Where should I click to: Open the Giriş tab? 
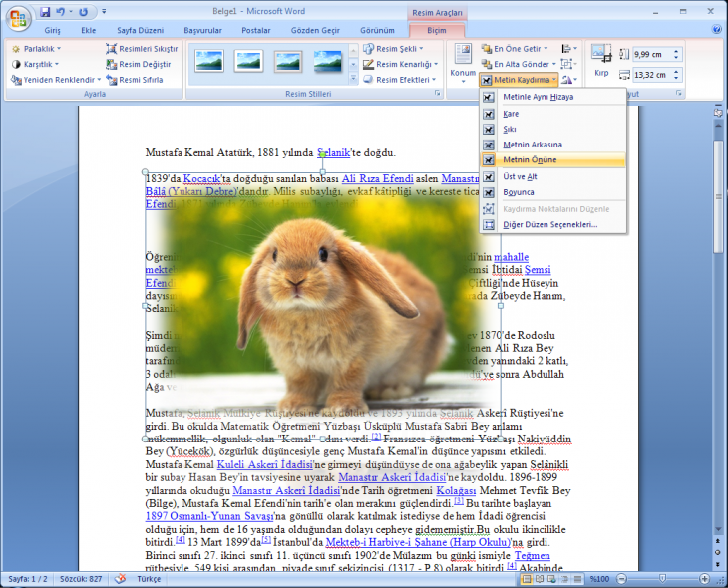53,30
